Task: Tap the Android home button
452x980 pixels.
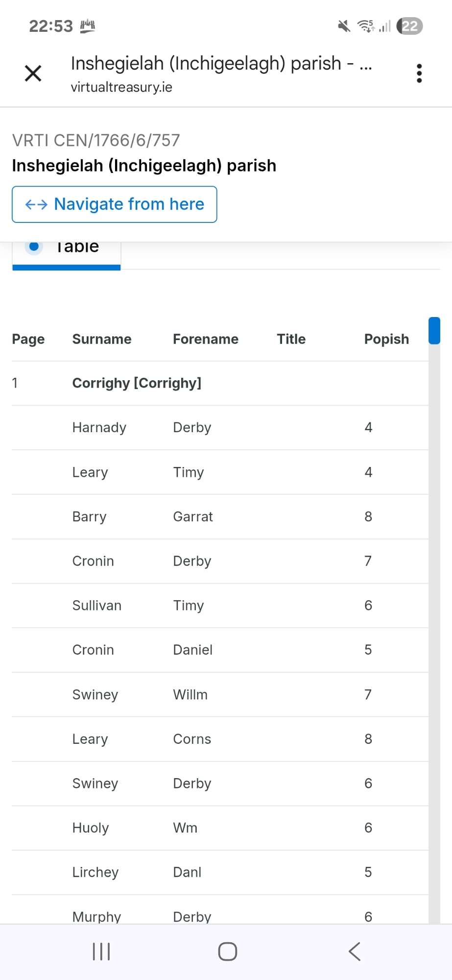Action: pyautogui.click(x=227, y=952)
